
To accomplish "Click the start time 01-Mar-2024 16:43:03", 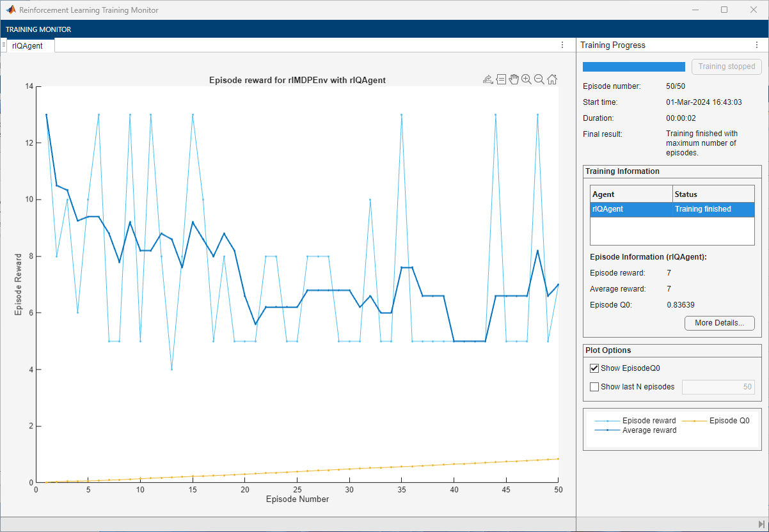I will 704,102.
